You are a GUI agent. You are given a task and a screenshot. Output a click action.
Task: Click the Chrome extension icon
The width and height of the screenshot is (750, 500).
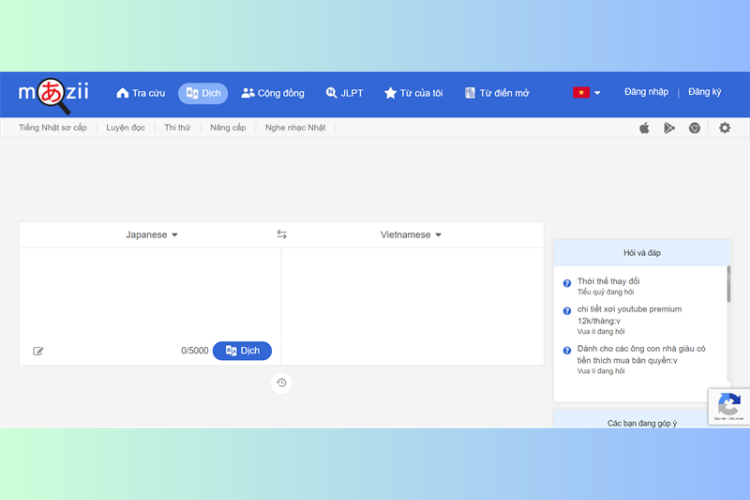click(x=695, y=128)
